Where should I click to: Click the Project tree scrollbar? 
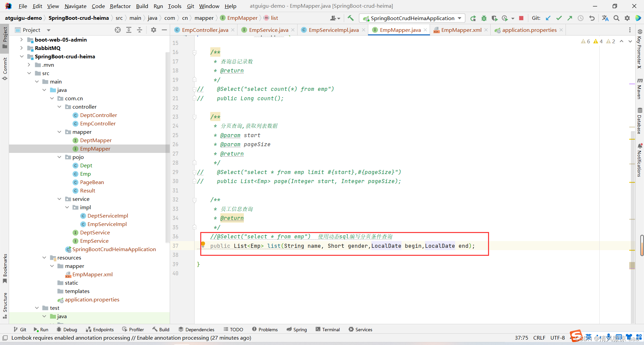[x=167, y=148]
